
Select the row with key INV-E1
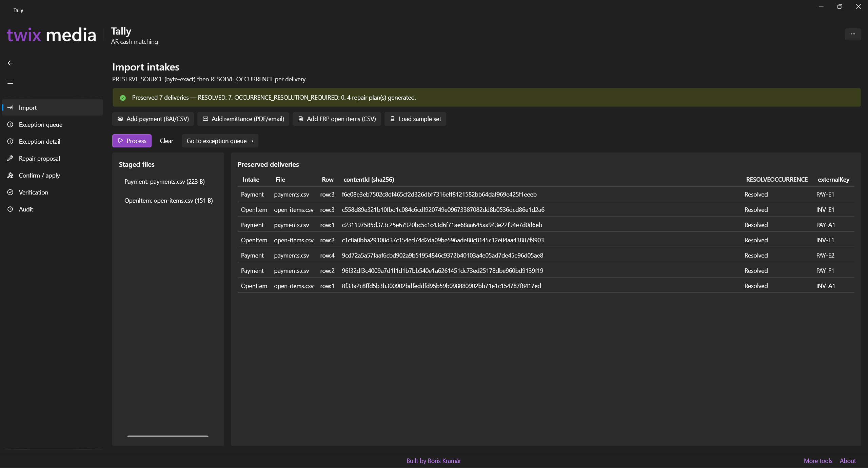click(546, 210)
